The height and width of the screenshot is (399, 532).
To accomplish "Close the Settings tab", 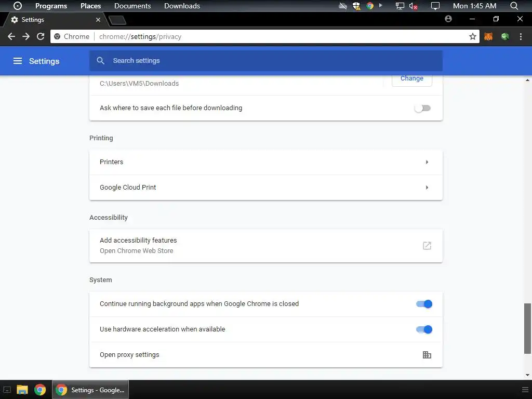I will 98,20.
